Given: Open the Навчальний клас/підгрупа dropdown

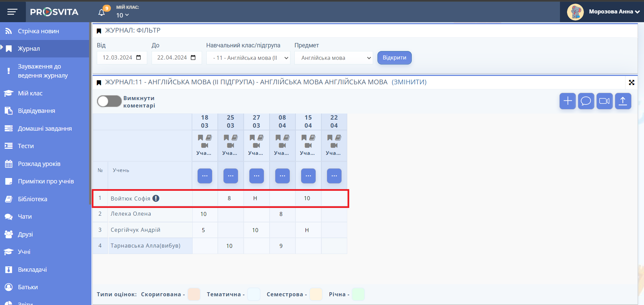Looking at the screenshot, I should [248, 58].
